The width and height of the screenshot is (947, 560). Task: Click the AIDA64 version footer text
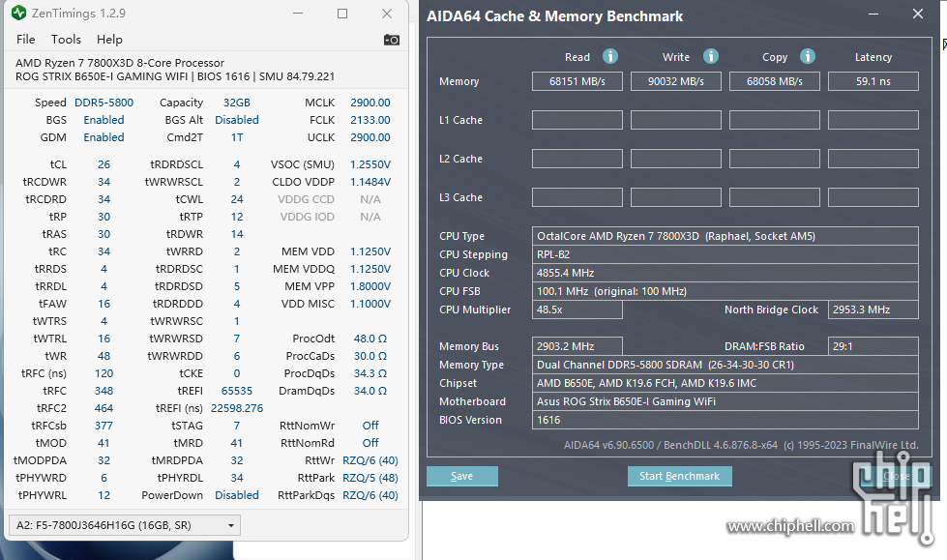741,445
